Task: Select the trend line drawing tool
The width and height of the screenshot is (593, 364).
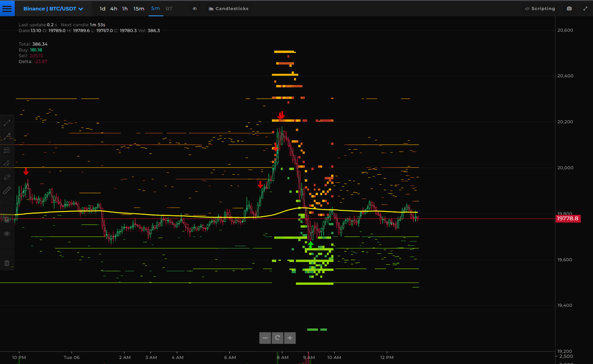Action: 7,122
